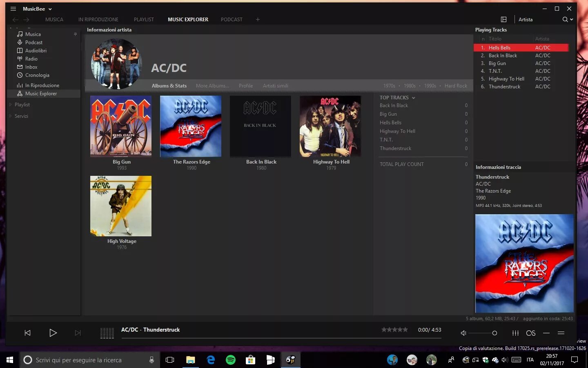Click the 1980s tag
This screenshot has height=368, width=588.
(410, 86)
